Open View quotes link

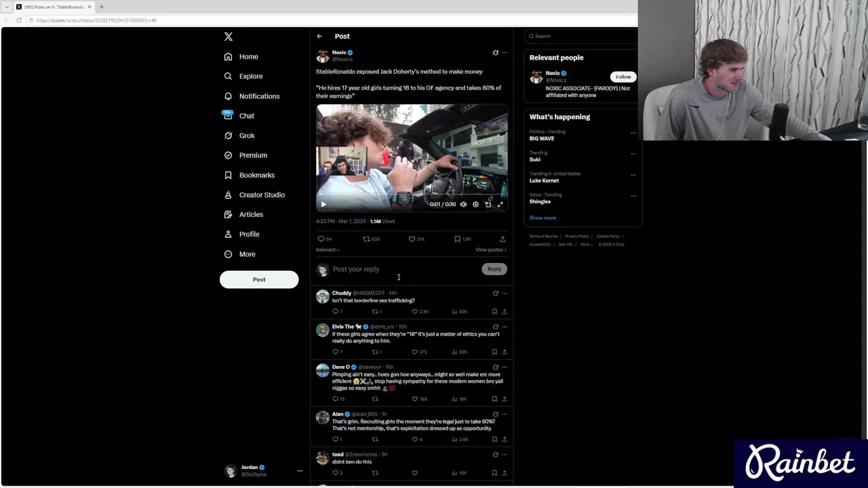(x=491, y=250)
